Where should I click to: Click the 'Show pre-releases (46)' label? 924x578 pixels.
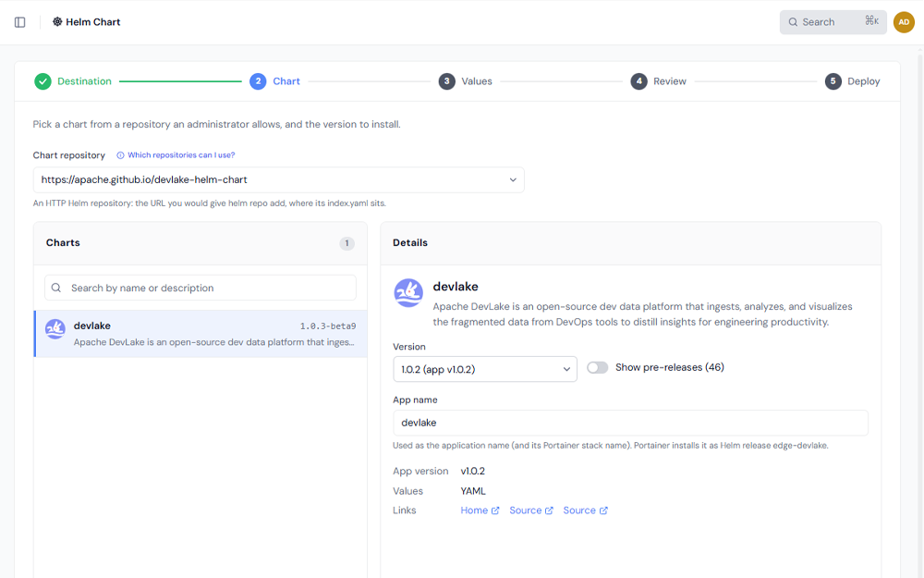[669, 367]
